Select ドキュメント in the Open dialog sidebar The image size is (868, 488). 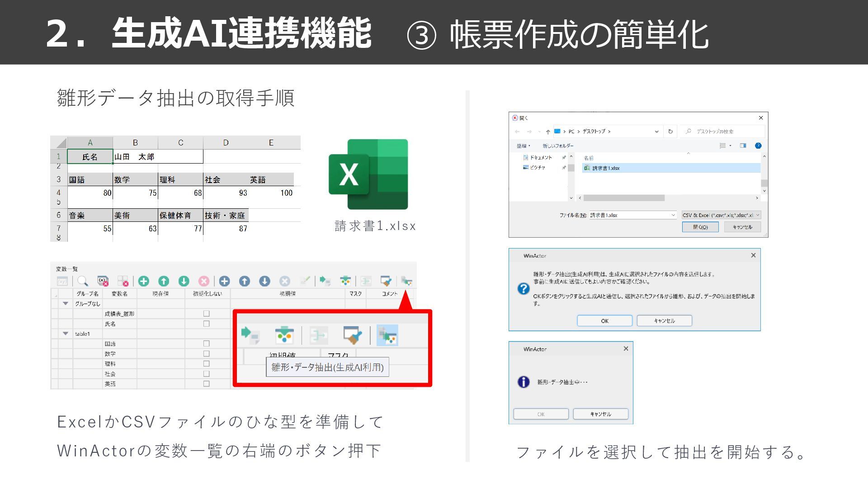point(538,158)
